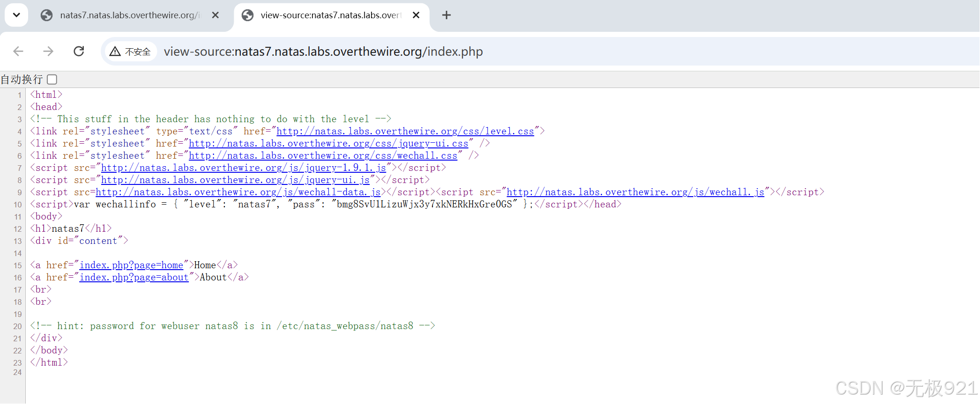Follow the index.php?page=about link
The height and width of the screenshot is (404, 980).
tap(134, 278)
